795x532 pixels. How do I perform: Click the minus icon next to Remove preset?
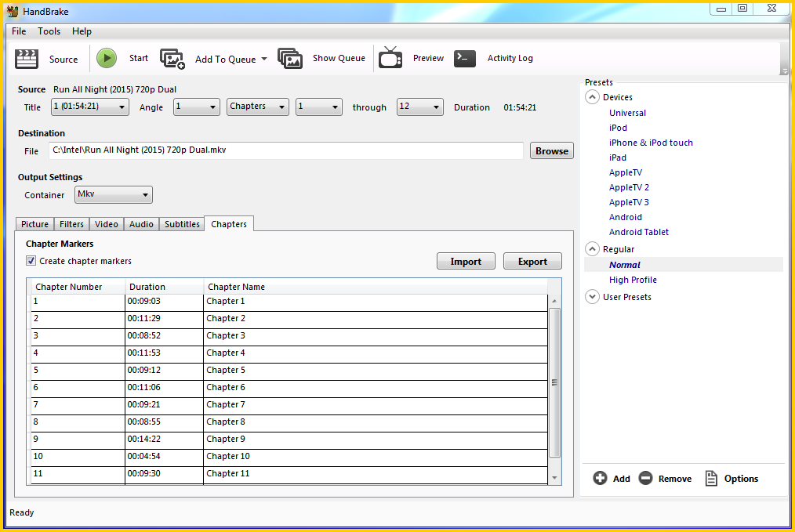tap(645, 478)
